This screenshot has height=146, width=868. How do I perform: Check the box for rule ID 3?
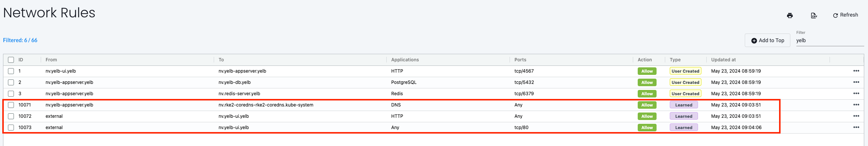point(11,94)
